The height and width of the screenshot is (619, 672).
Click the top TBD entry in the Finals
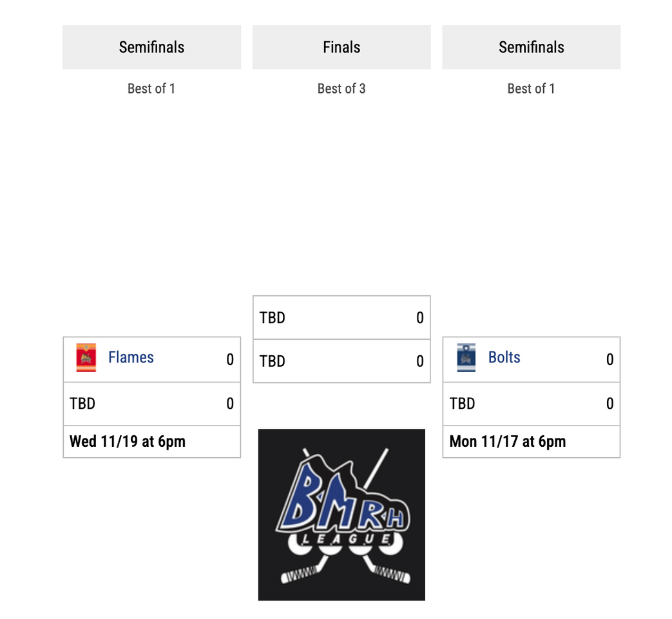273,318
